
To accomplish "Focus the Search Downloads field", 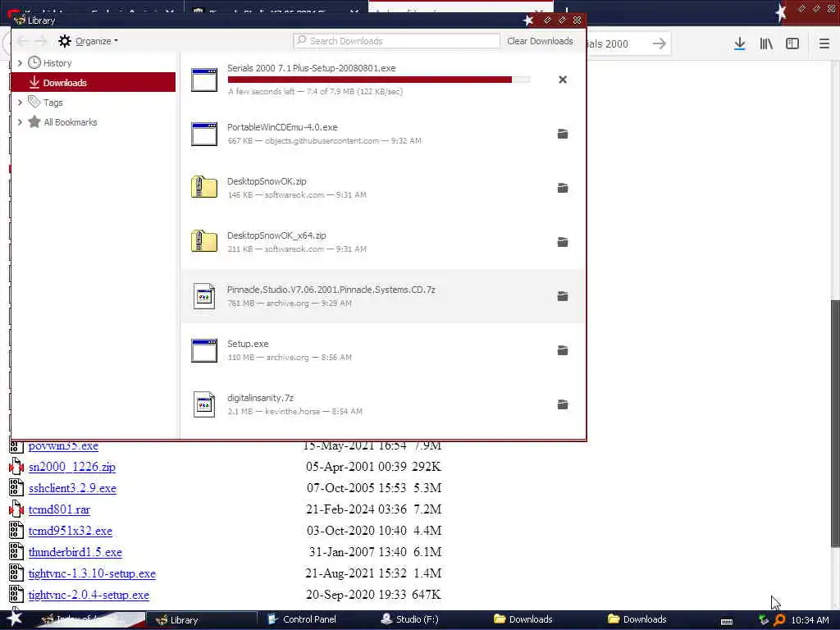I will (x=396, y=41).
